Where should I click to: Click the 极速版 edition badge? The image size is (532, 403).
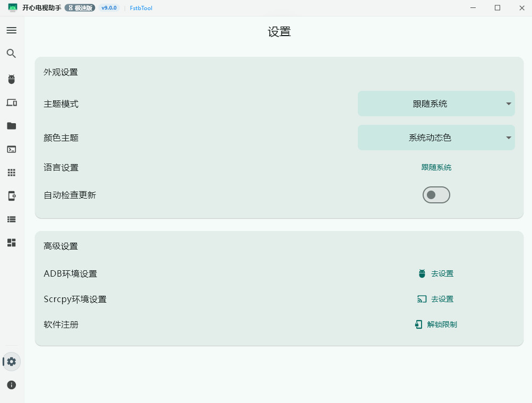[80, 8]
